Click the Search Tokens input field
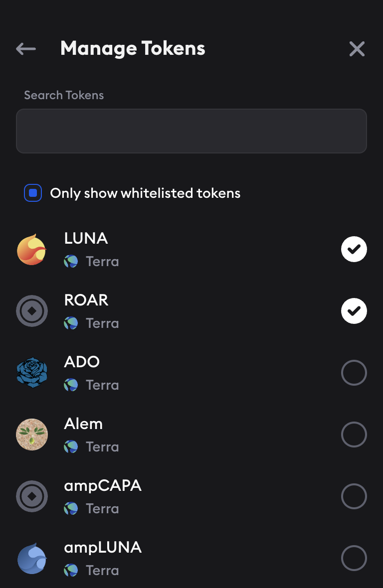Screen dimensions: 383x588 (x=191, y=131)
